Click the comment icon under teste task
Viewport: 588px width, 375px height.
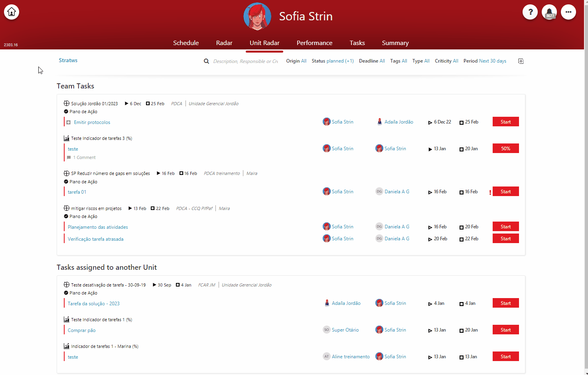pos(69,157)
